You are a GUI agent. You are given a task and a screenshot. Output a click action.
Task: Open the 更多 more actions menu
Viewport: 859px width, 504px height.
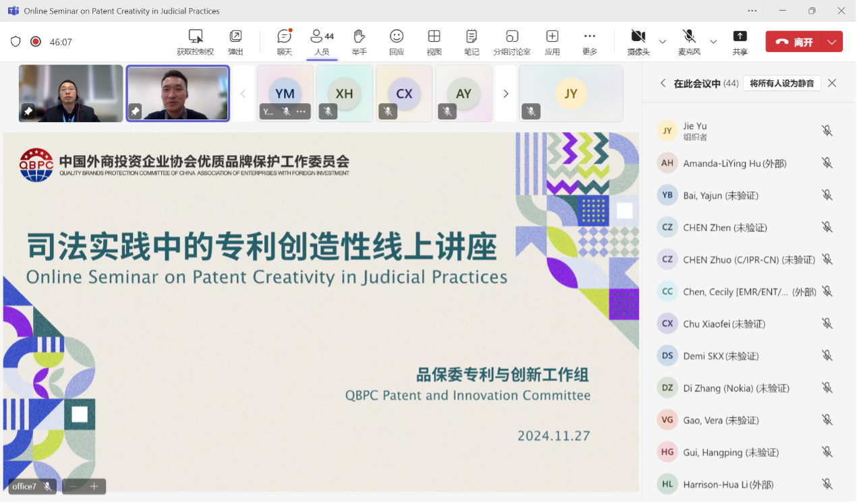(590, 42)
